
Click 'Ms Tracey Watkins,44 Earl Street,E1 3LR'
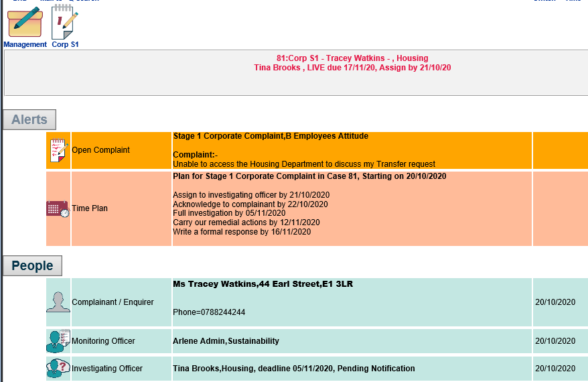click(x=263, y=284)
